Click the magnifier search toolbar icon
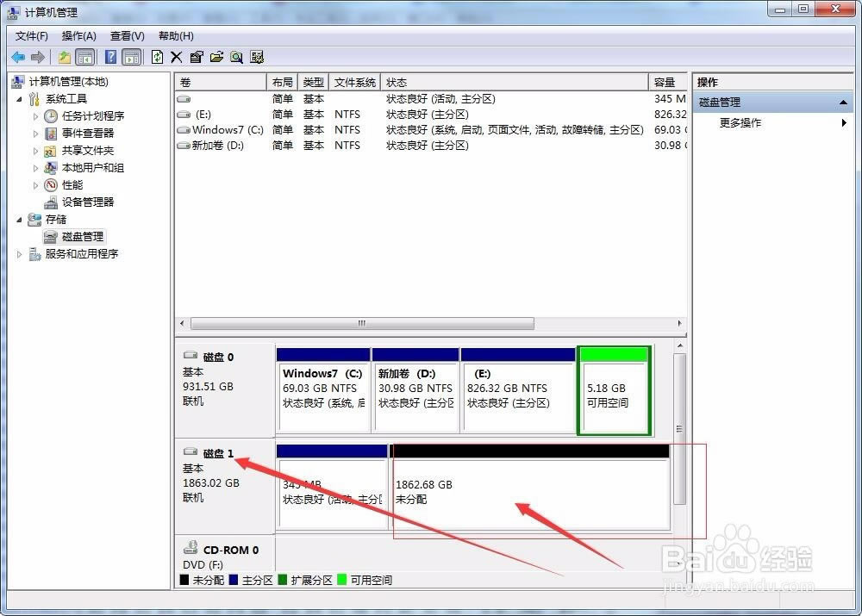This screenshot has height=616, width=862. [x=236, y=57]
